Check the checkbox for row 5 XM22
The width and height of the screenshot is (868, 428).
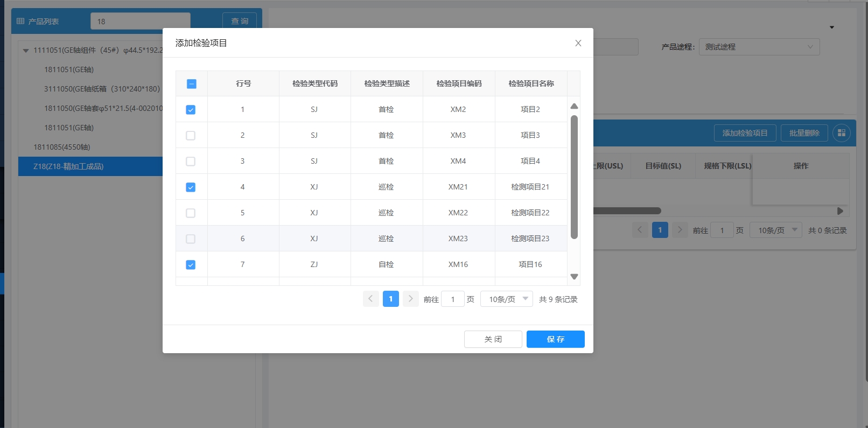[x=191, y=213]
